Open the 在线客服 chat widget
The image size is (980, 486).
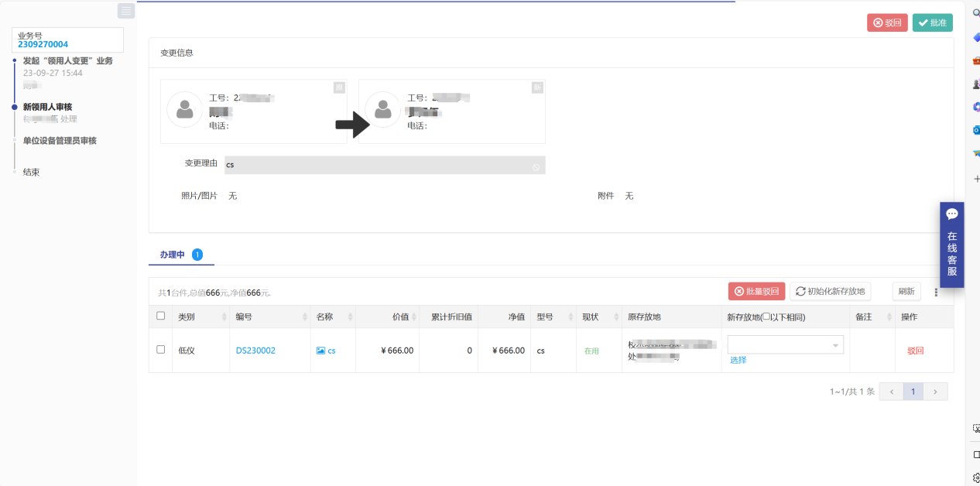(x=951, y=244)
